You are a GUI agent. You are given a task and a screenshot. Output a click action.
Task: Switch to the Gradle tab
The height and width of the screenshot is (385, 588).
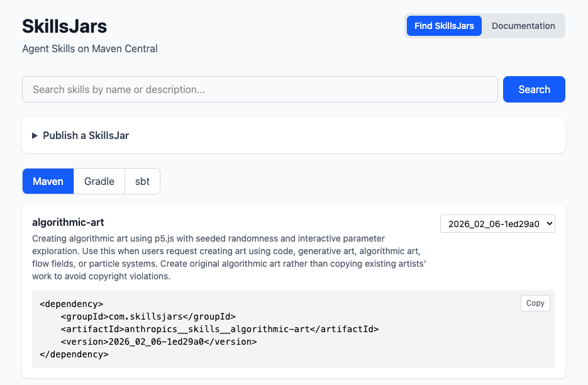(99, 181)
